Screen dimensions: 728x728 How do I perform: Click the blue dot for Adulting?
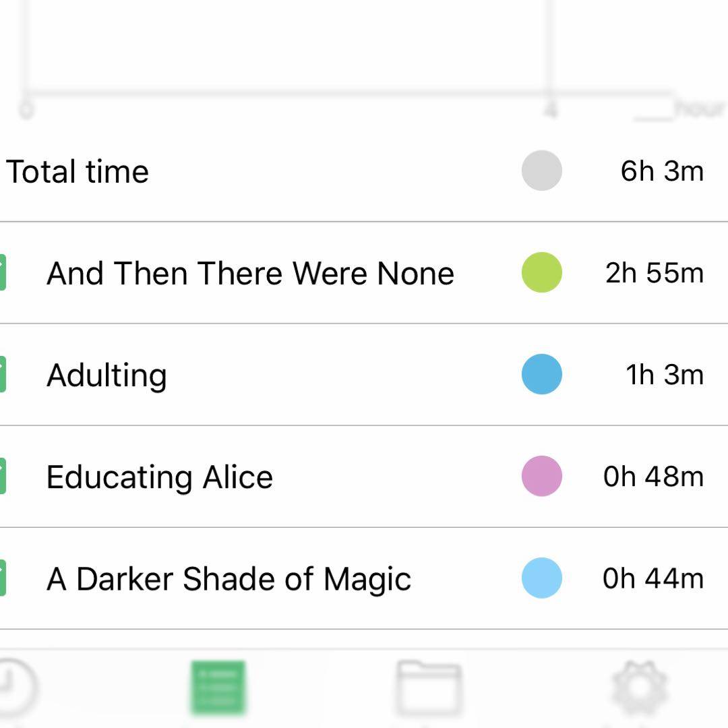pos(542,374)
